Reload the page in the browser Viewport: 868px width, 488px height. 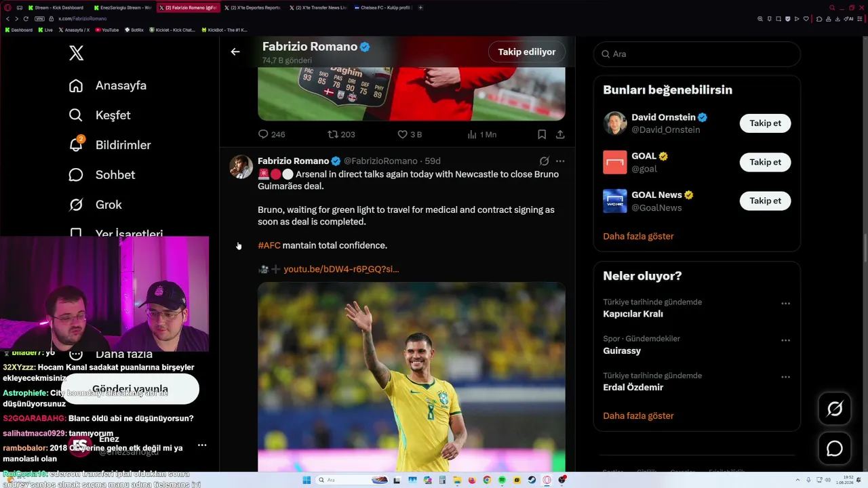coord(26,18)
